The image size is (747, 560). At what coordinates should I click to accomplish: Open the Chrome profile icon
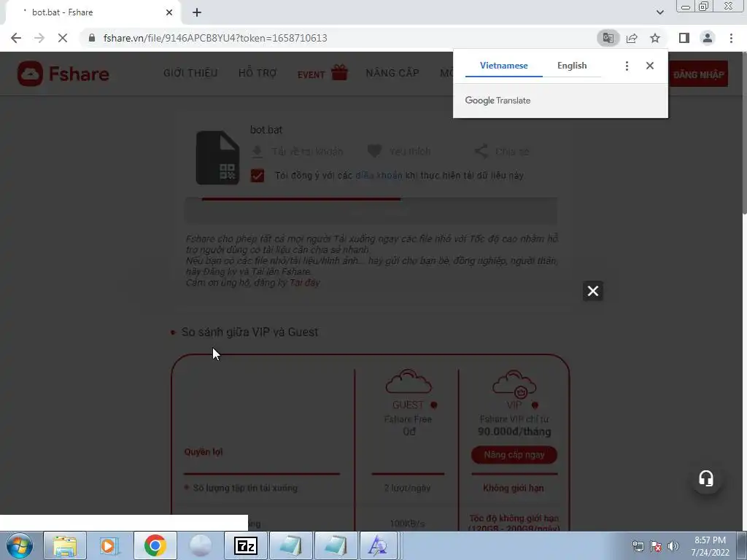[708, 38]
